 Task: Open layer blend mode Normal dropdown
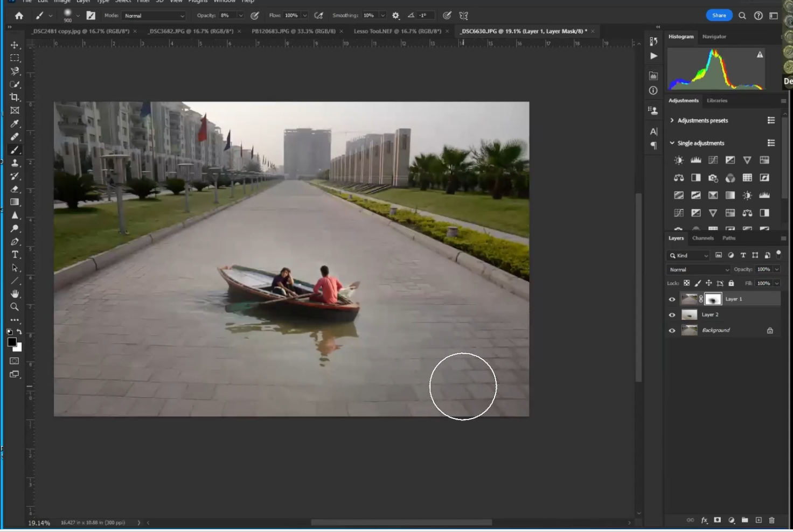(x=698, y=270)
